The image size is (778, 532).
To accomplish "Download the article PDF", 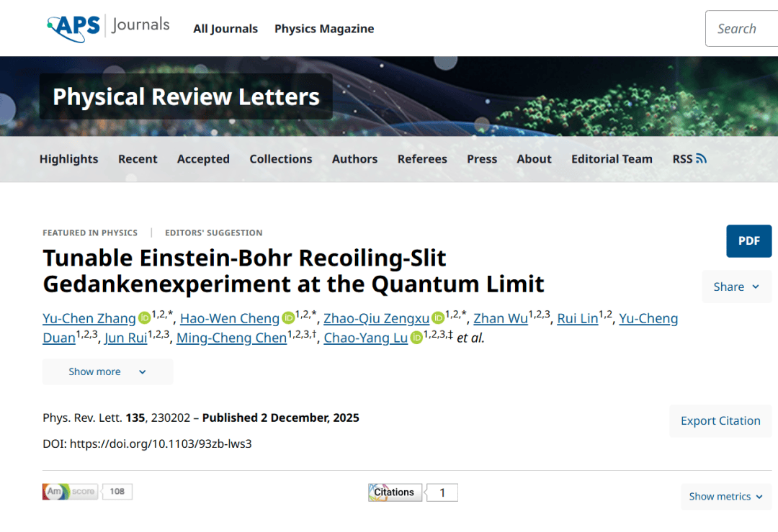I will pos(748,241).
